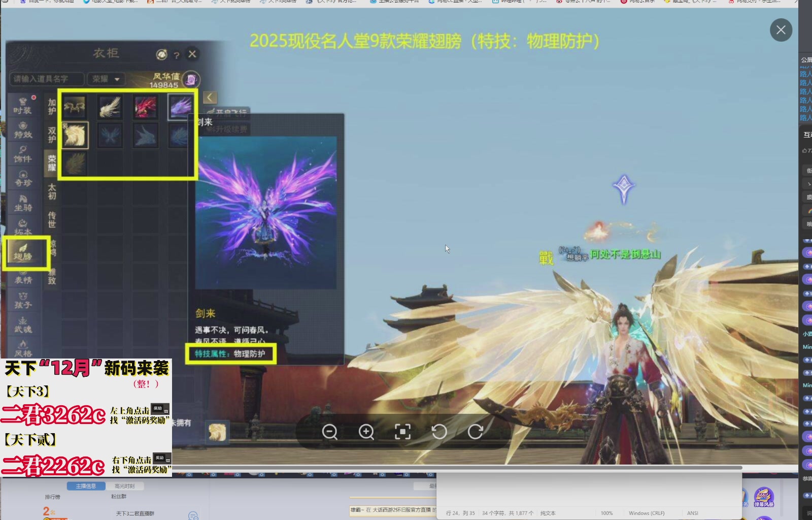Screen dimensions: 812x520
Task: Zoom out the image in the viewer
Action: click(x=330, y=432)
